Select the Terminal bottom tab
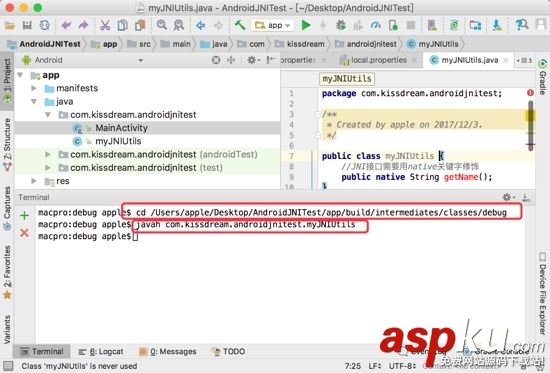This screenshot has height=373, width=550. coord(42,351)
